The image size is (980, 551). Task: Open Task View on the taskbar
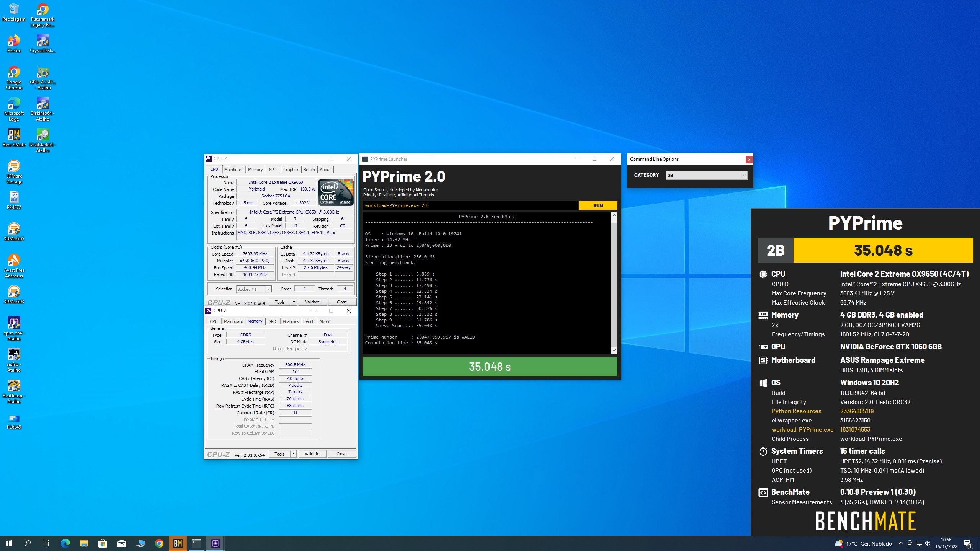[46, 543]
